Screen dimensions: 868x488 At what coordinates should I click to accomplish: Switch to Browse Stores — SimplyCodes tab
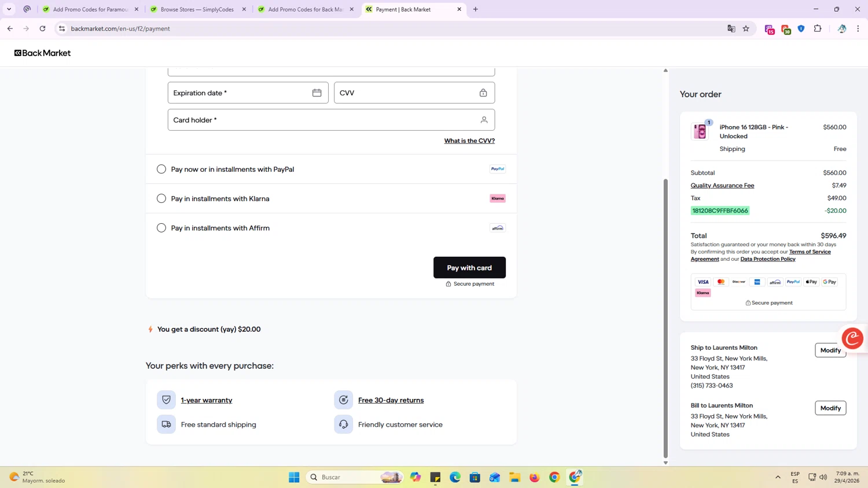coord(197,9)
